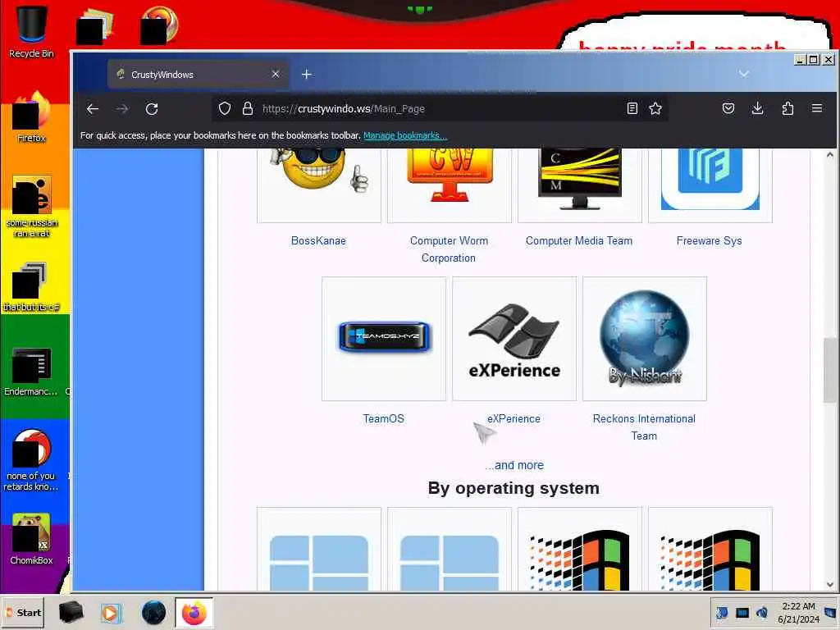840x630 pixels.
Task: Click the page's vertical scrollbar thumb
Action: point(830,370)
